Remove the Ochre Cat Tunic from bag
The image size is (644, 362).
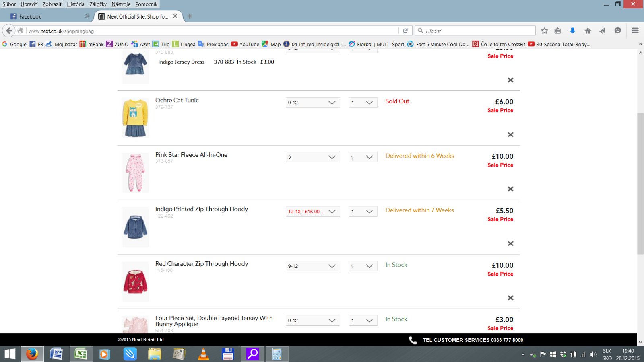point(510,134)
